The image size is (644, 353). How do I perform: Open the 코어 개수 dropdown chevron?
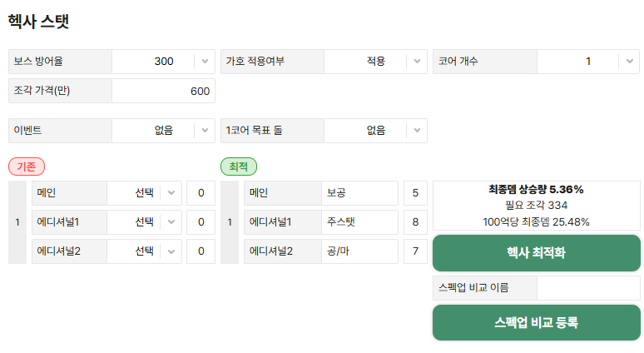click(x=629, y=62)
